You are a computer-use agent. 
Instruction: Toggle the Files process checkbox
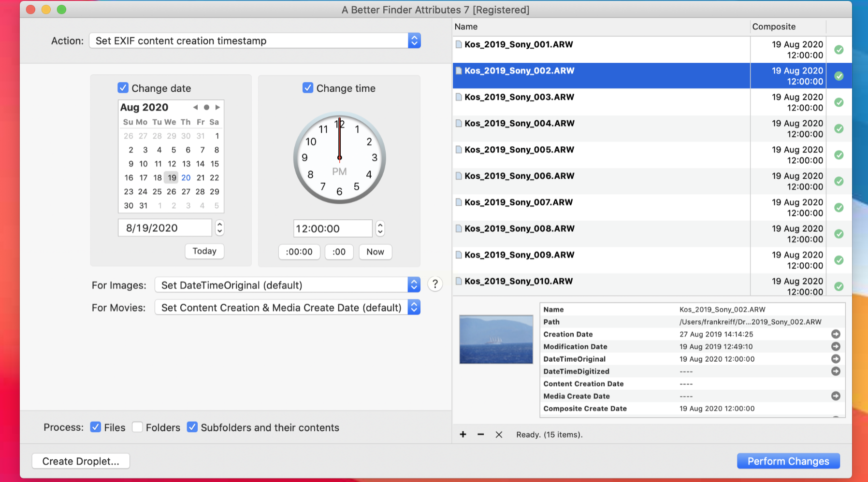pos(96,427)
